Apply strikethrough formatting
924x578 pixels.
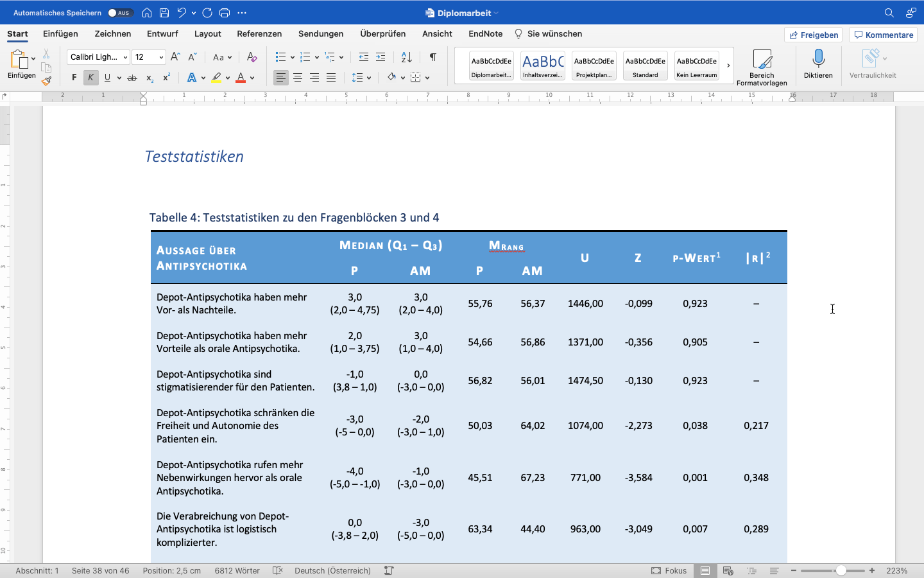coord(132,78)
